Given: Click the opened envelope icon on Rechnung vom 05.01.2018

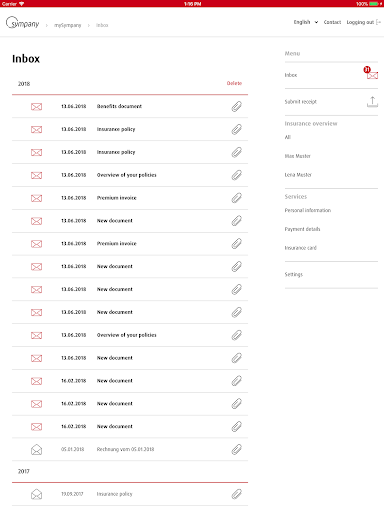Looking at the screenshot, I should [x=36, y=449].
